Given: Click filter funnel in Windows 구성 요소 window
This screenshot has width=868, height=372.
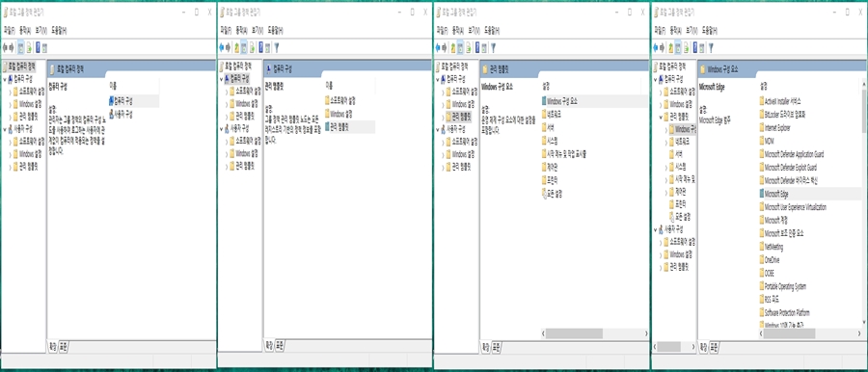Looking at the screenshot, I should coord(711,47).
